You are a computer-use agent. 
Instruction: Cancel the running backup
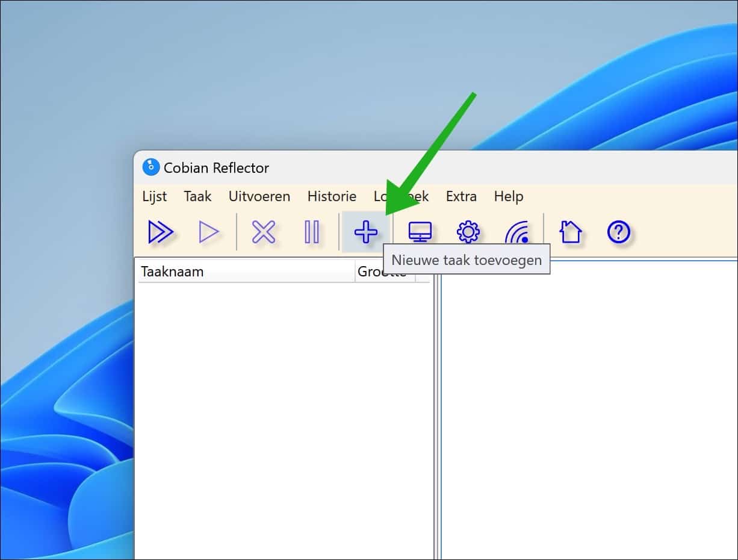(x=263, y=231)
